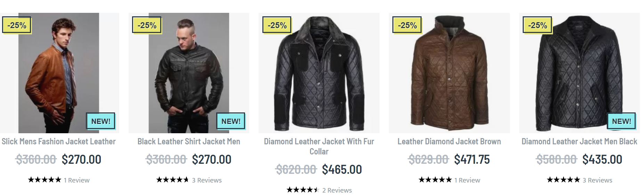
Task: Open the 3 Reviews link for Black Leather Shirt Jacket
Action: click(207, 180)
